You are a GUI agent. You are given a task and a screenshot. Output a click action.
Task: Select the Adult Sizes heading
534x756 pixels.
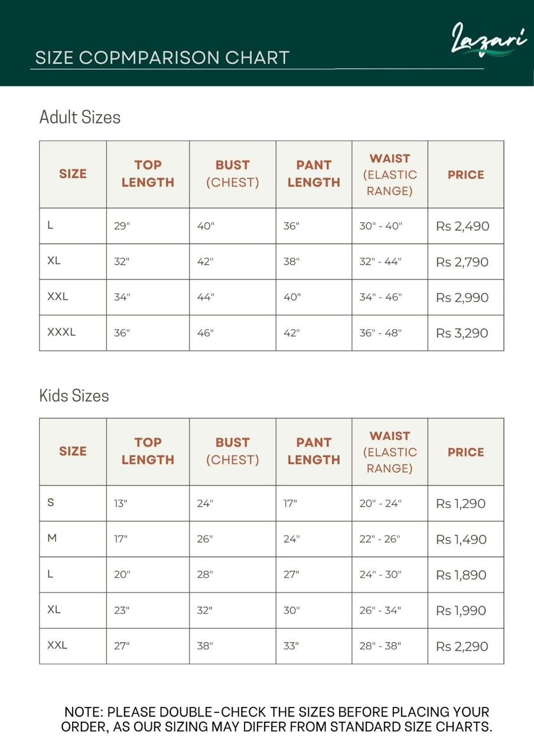point(80,117)
